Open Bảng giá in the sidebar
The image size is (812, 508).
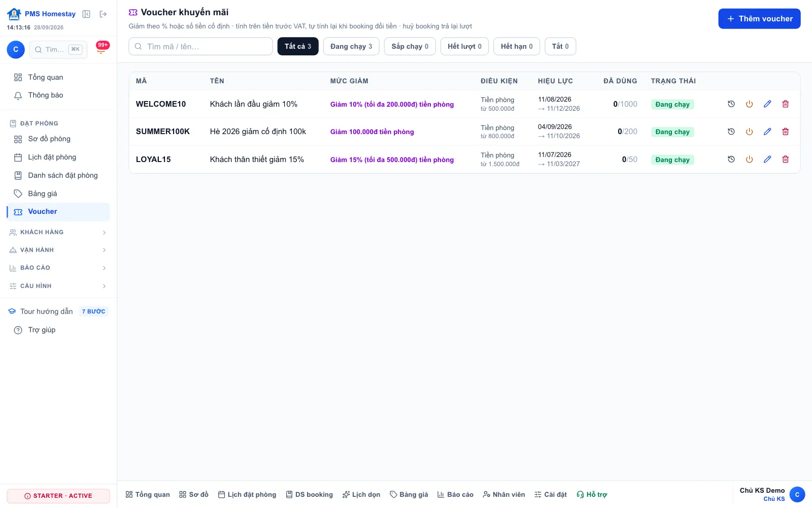[58, 194]
